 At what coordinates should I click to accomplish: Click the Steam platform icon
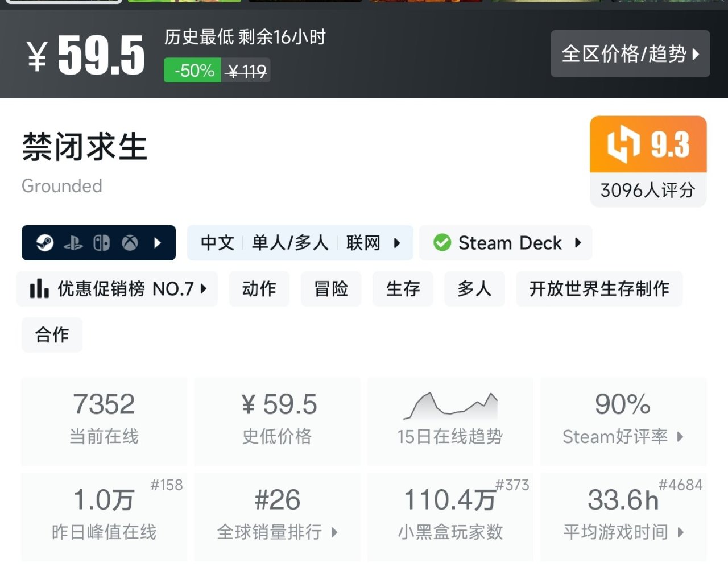[x=45, y=243]
